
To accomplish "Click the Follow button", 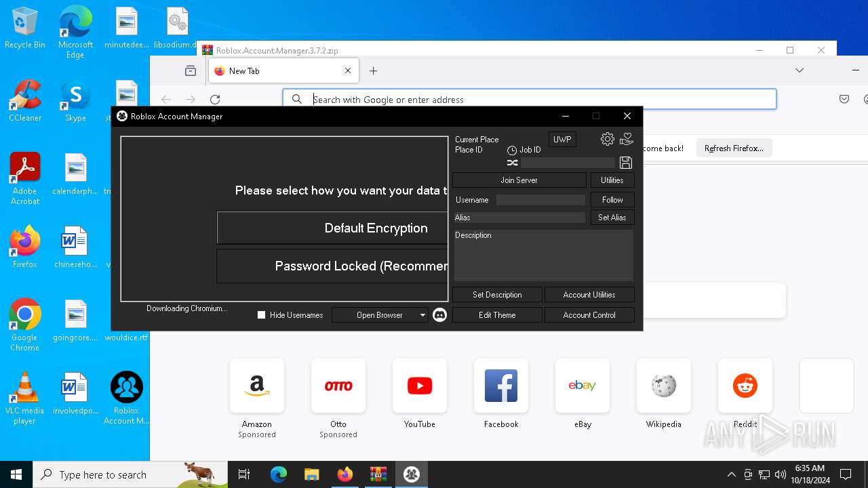I will (x=612, y=199).
